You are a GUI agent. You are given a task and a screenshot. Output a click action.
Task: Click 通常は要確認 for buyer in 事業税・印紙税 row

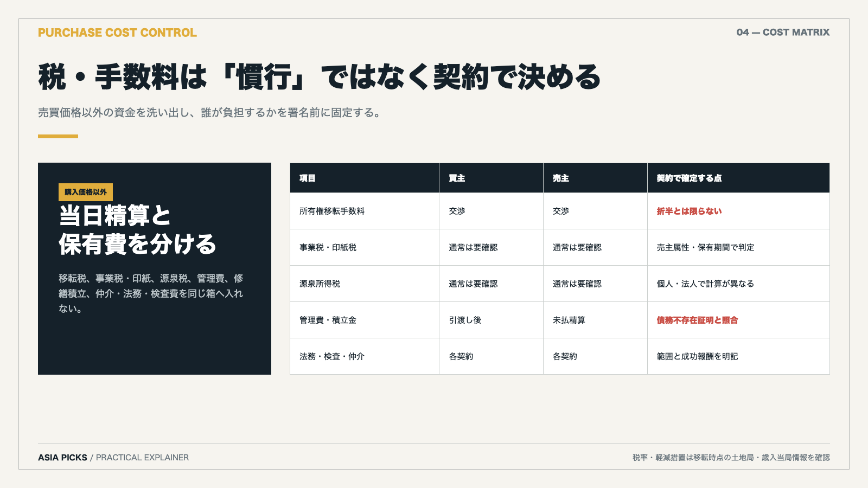pos(473,247)
